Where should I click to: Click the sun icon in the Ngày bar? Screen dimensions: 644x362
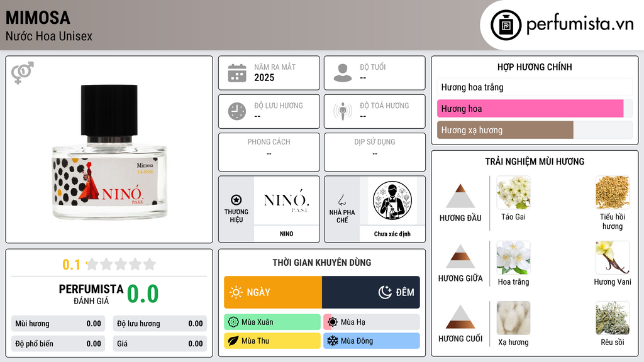pos(236,292)
